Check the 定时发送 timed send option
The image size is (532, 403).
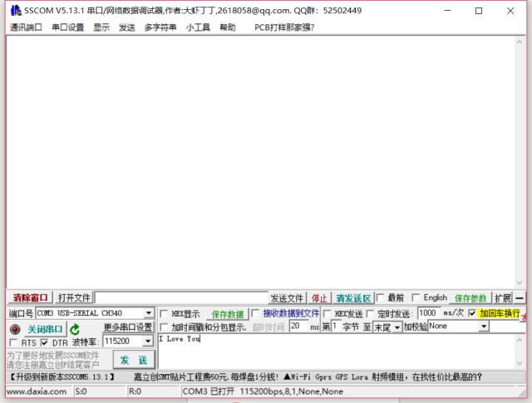pyautogui.click(x=370, y=314)
